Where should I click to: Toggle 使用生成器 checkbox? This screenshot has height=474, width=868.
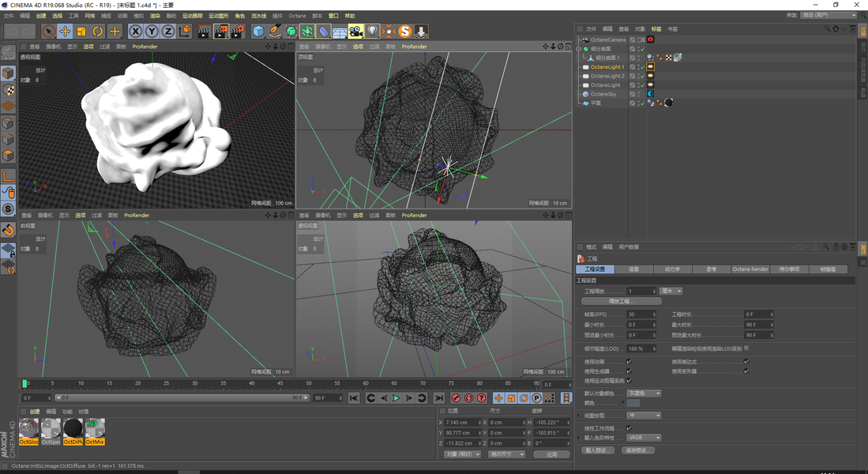pyautogui.click(x=629, y=371)
